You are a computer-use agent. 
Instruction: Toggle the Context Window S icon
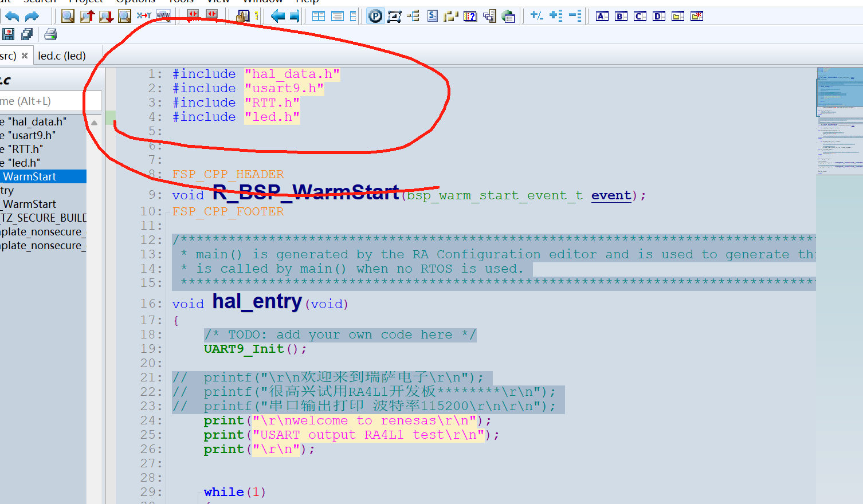[x=433, y=16]
